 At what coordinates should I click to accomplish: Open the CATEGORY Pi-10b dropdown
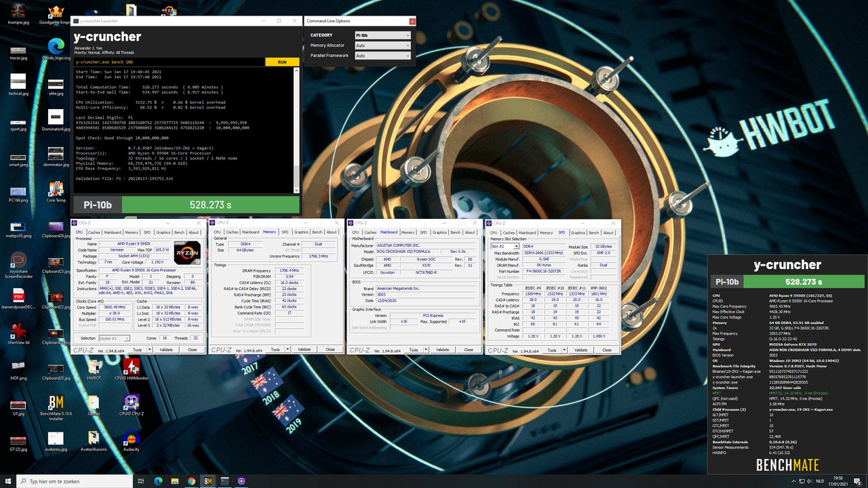[382, 35]
